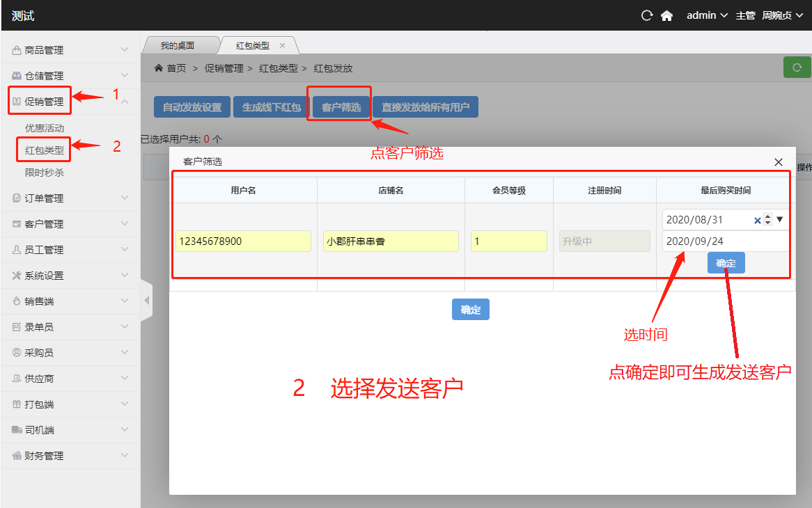Select 优惠活动 in the sidebar
The width and height of the screenshot is (812, 508).
pos(45,128)
